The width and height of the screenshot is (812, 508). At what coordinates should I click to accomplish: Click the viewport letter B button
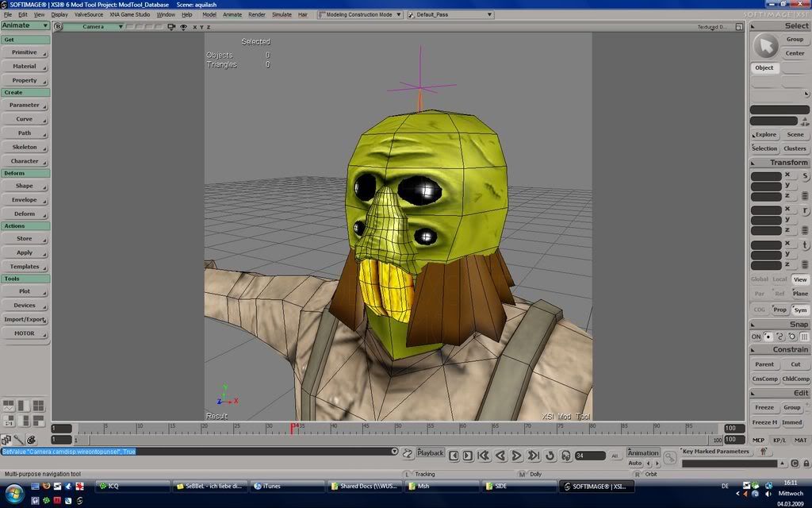(58, 26)
